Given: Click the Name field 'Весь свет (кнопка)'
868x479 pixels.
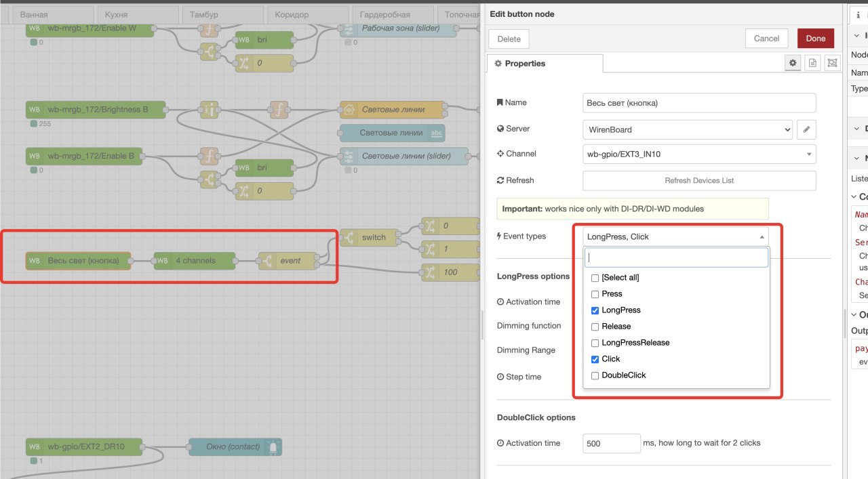Looking at the screenshot, I should pyautogui.click(x=699, y=103).
